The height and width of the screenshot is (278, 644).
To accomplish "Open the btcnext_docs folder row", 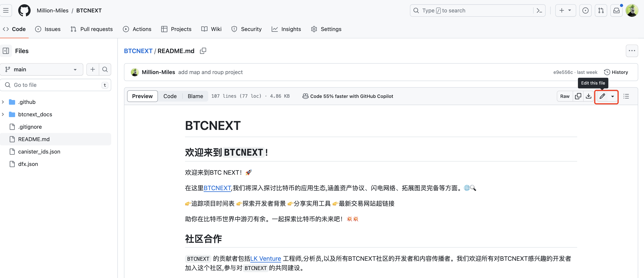I will 55,114.
